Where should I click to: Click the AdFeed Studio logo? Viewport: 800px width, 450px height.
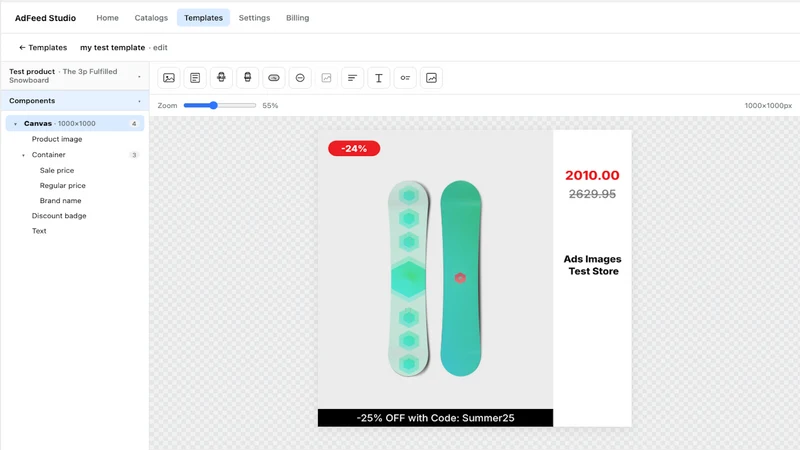pyautogui.click(x=45, y=18)
